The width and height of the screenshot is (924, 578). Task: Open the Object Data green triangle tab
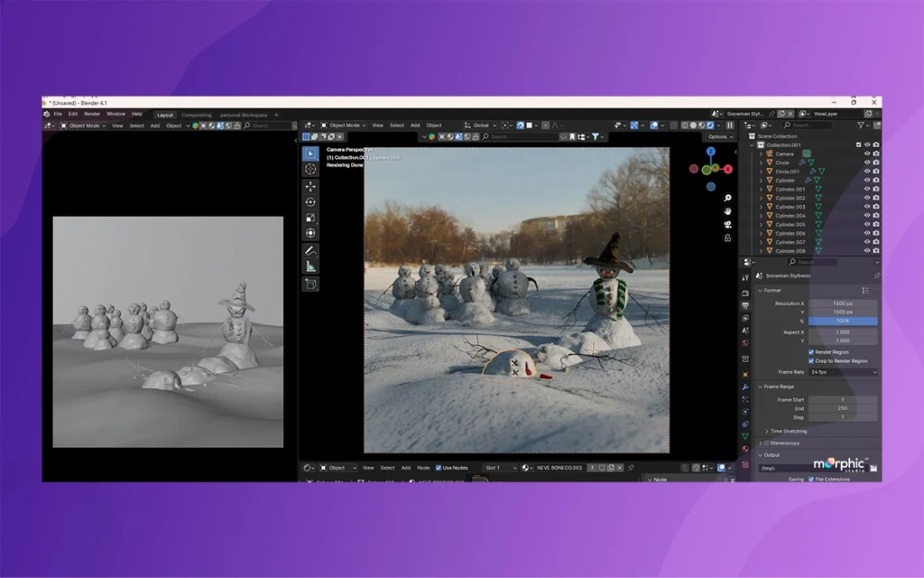(745, 436)
